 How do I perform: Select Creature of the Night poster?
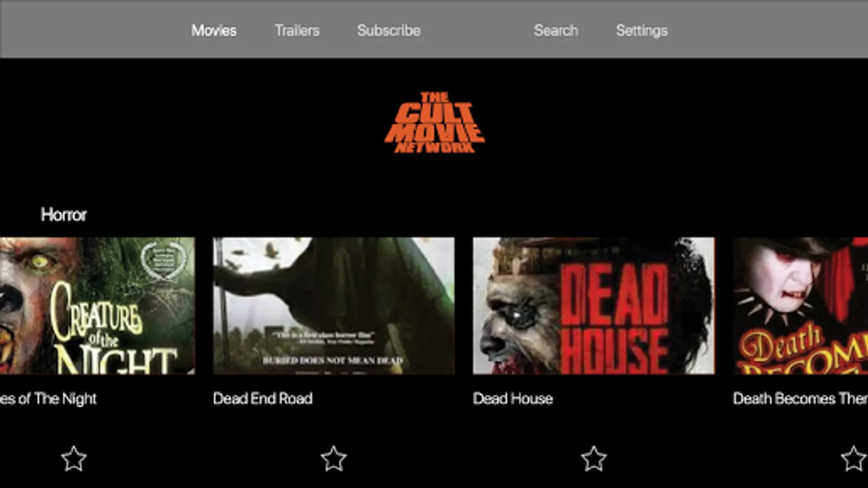coord(97,306)
